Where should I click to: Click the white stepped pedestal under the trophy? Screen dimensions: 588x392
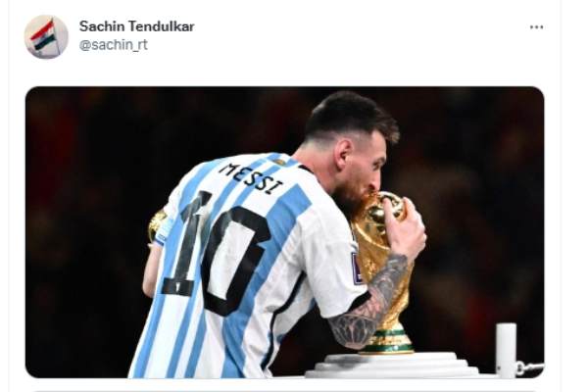click(x=392, y=365)
